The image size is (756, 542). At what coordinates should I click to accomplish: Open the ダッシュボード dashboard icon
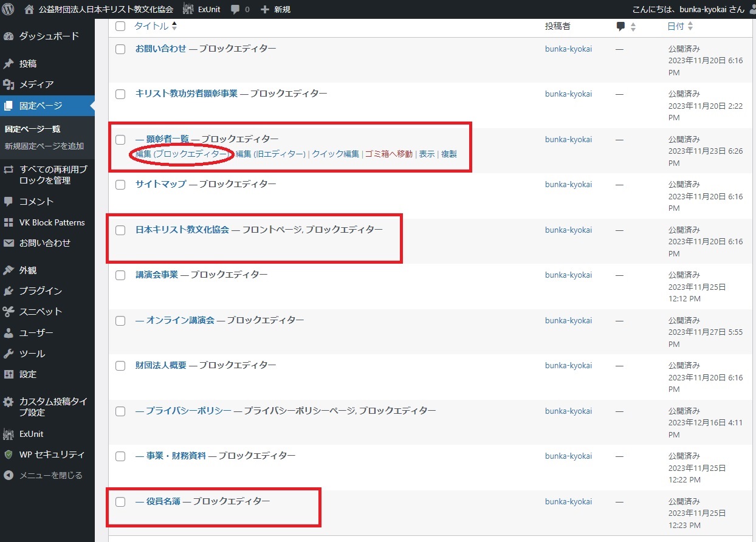[x=9, y=36]
